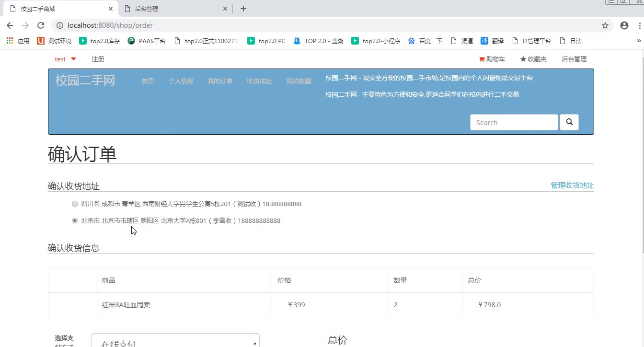This screenshot has width=644, height=347.
Task: Switch to the 后台管理 browser tab
Action: [175, 9]
